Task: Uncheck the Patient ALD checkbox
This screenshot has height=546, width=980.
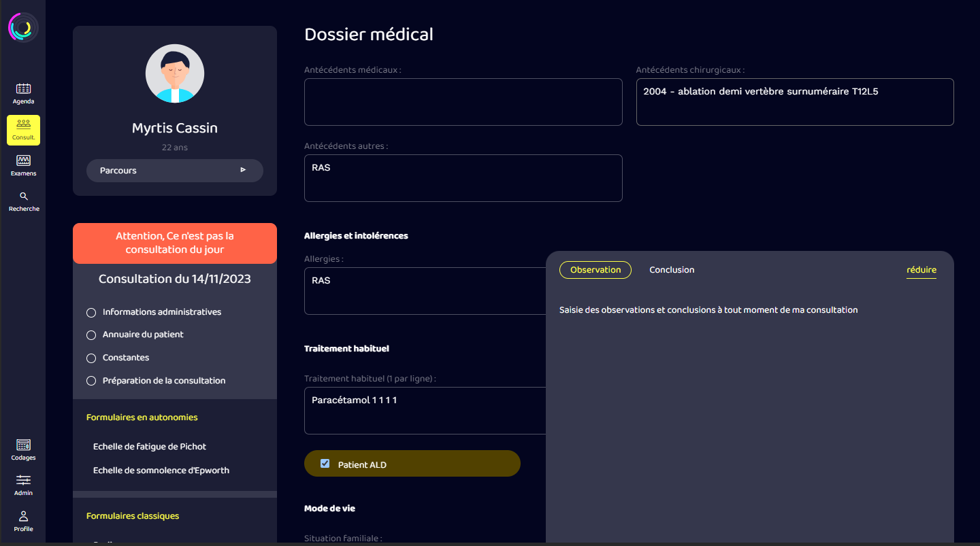Action: point(325,464)
